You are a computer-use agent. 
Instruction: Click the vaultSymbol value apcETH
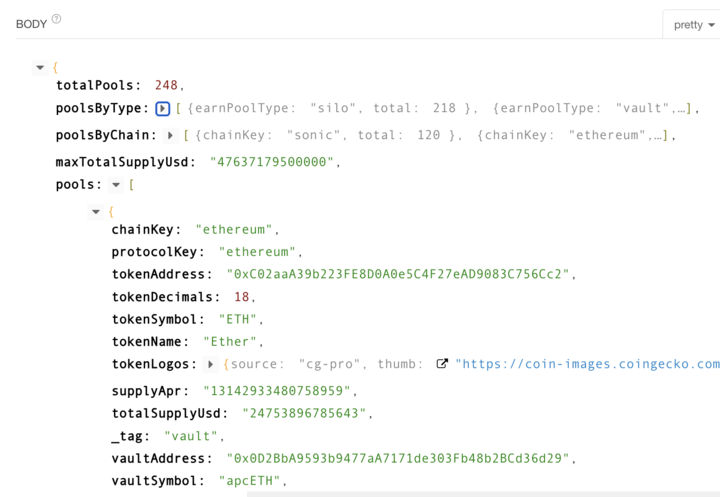pos(251,481)
